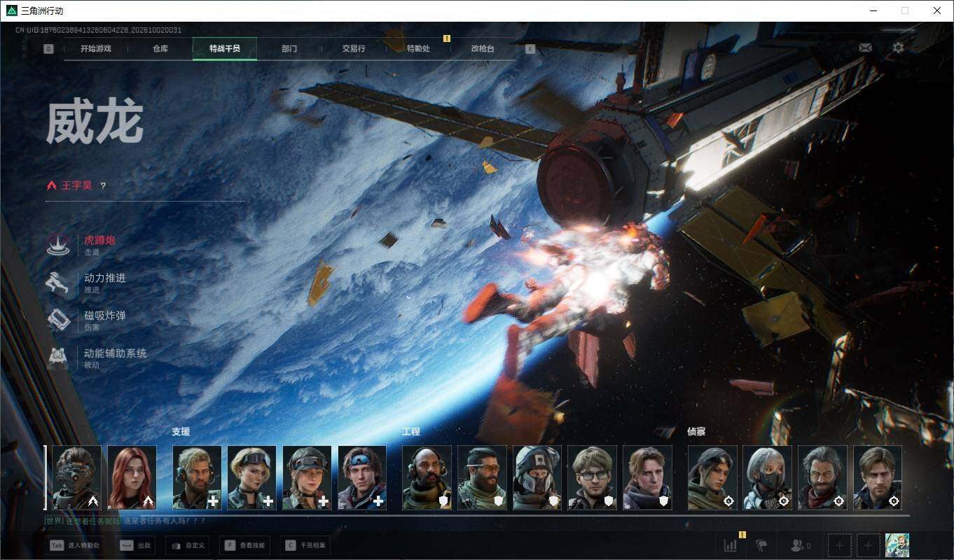This screenshot has width=954, height=560.
Task: Select the helmeted goggle-wearing assault operator portrait
Action: coord(77,477)
